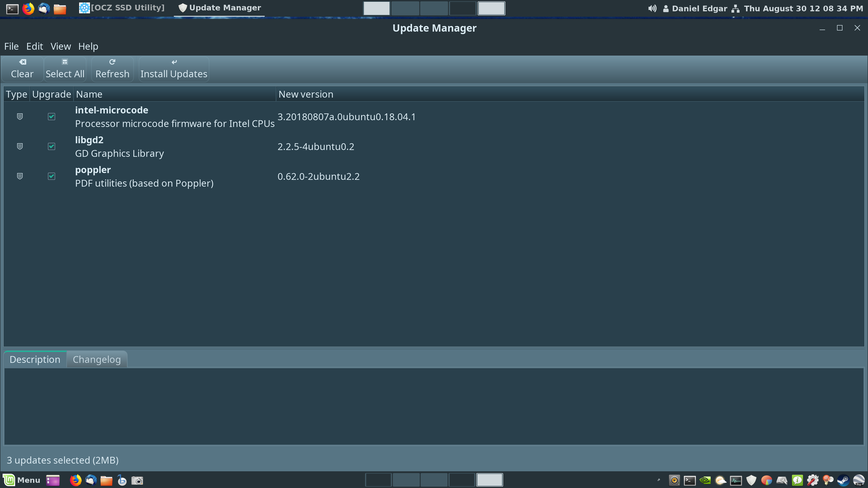Open the NVIDIA settings tray icon
The height and width of the screenshot is (488, 868).
705,480
